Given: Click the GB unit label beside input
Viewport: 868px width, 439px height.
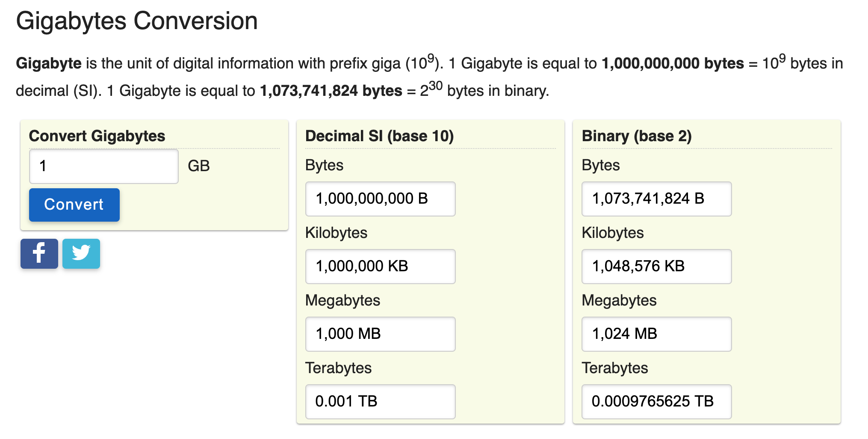Looking at the screenshot, I should pyautogui.click(x=198, y=166).
